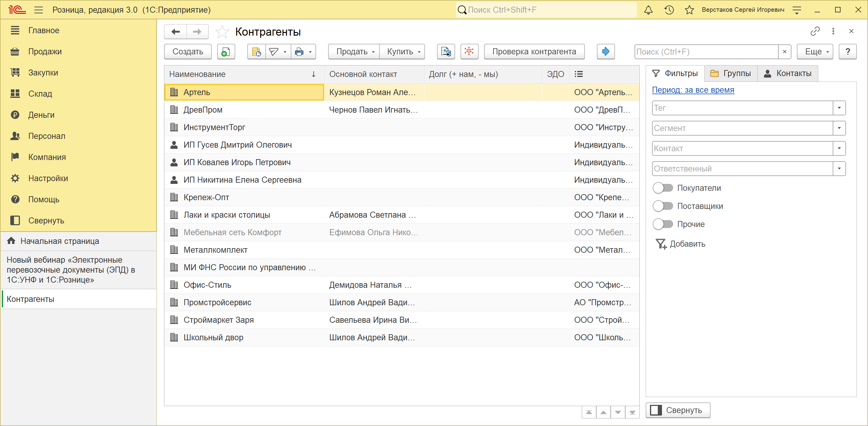Viewport: 868px width, 426px height.
Task: Open the Период: за все время link
Action: (x=693, y=90)
